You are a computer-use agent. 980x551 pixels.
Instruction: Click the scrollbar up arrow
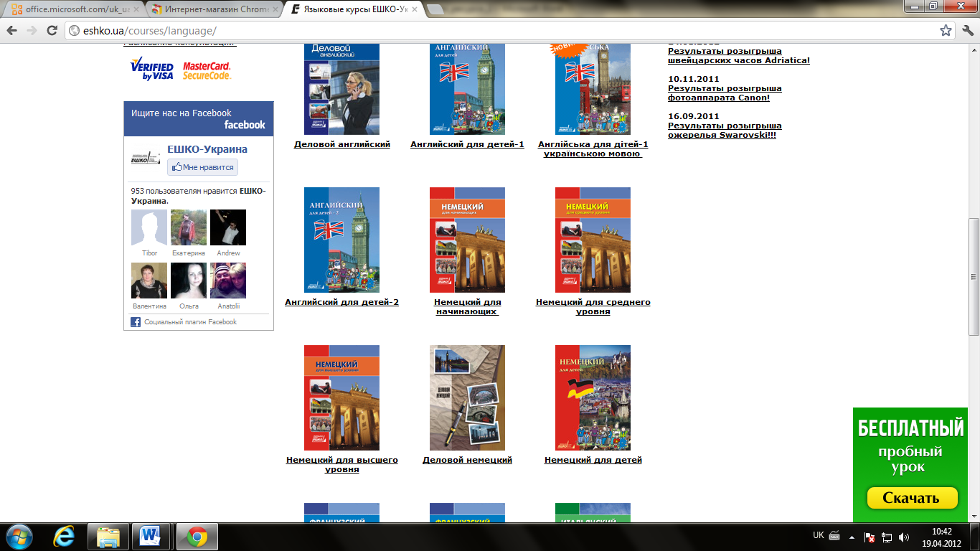pyautogui.click(x=974, y=50)
